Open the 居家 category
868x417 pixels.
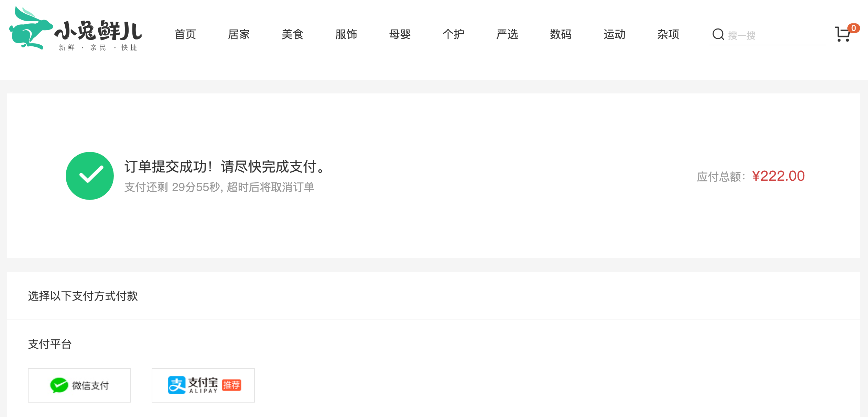tap(239, 34)
